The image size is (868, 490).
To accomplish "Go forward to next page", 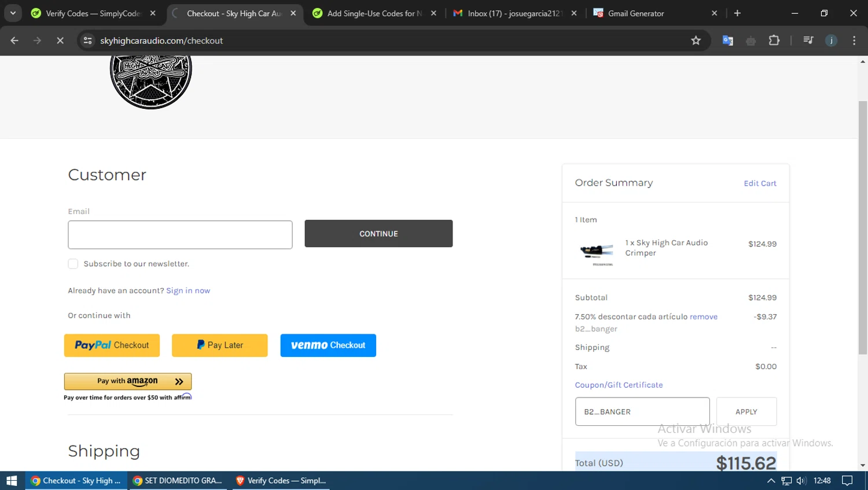I will (x=37, y=40).
